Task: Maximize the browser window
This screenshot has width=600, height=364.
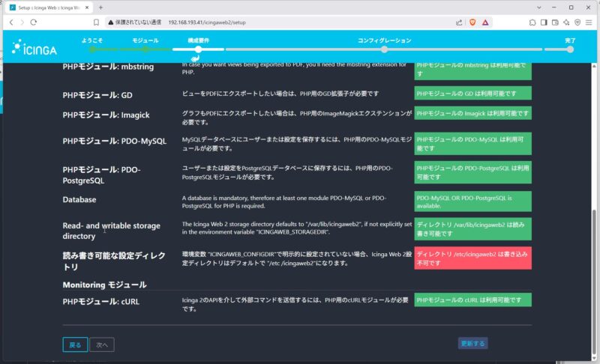Action: coord(571,7)
